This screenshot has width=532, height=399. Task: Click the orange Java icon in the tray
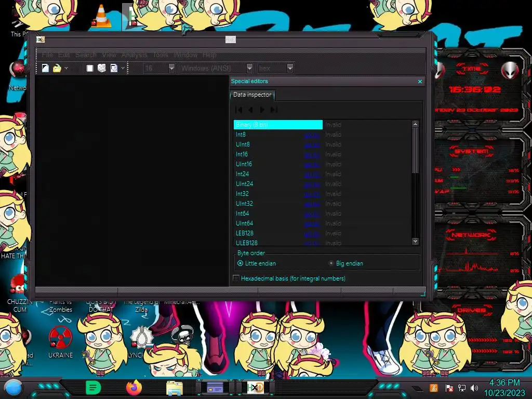(434, 388)
